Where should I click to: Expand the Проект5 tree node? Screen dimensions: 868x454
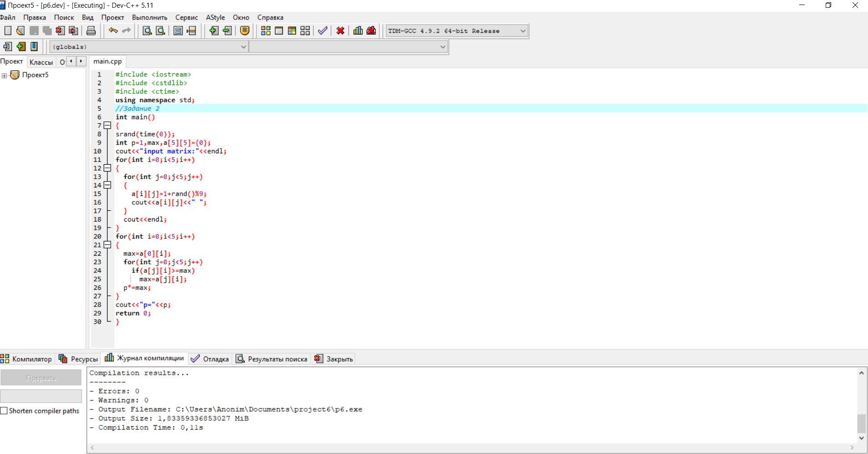tap(4, 76)
